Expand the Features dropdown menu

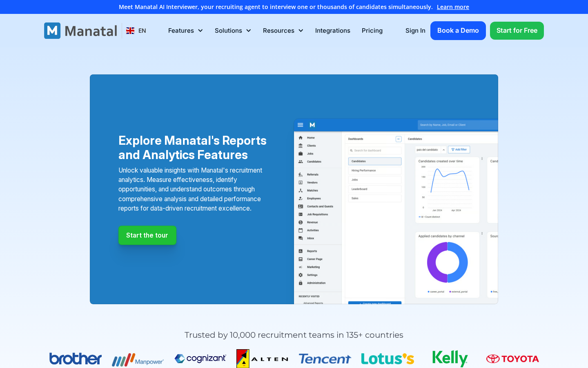(185, 31)
